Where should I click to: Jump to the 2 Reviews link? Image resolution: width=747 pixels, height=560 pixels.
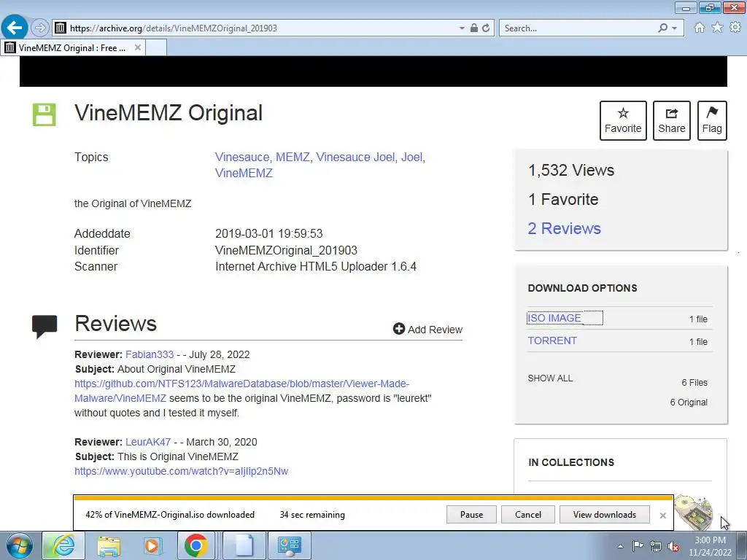point(564,228)
